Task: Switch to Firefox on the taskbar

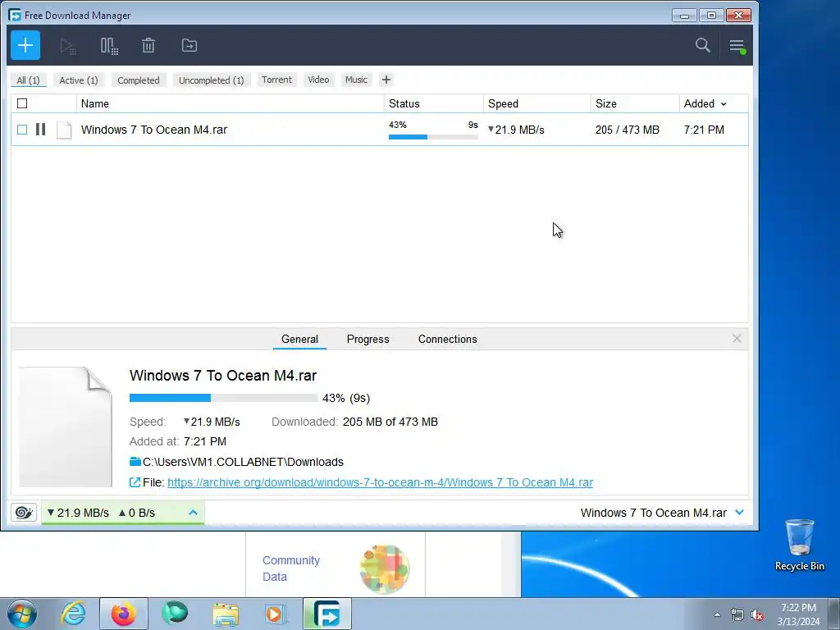Action: [123, 614]
